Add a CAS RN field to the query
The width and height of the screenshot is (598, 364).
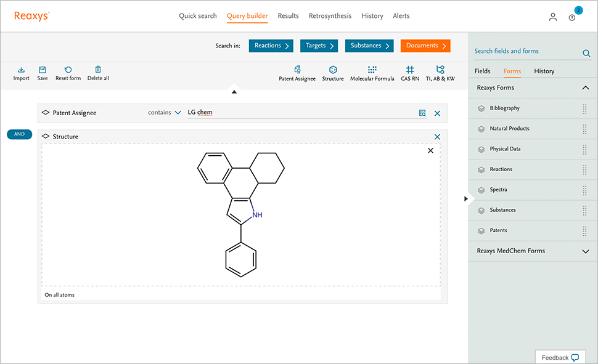pos(410,73)
